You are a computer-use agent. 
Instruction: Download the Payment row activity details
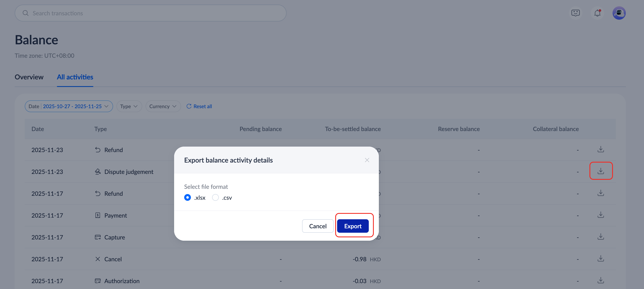[x=601, y=215]
